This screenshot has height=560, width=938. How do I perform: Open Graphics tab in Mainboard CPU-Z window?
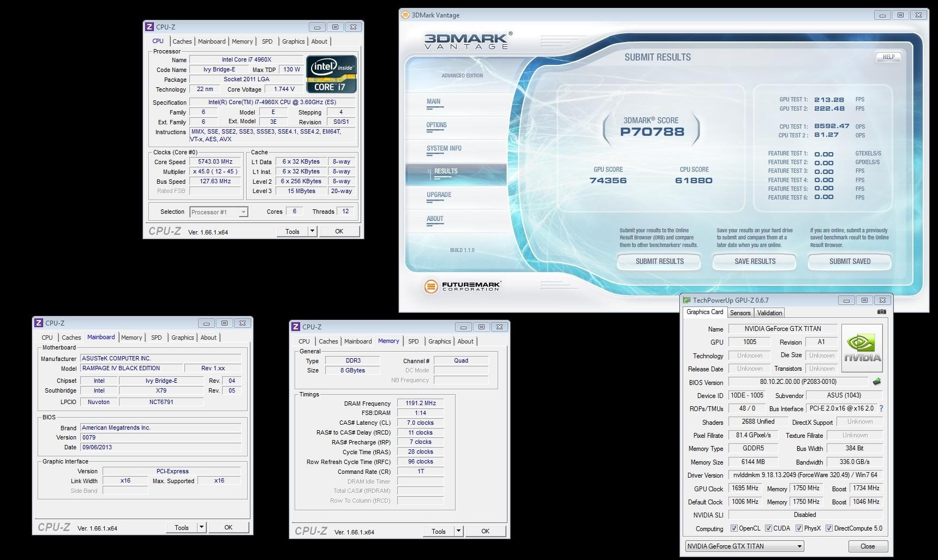182,338
